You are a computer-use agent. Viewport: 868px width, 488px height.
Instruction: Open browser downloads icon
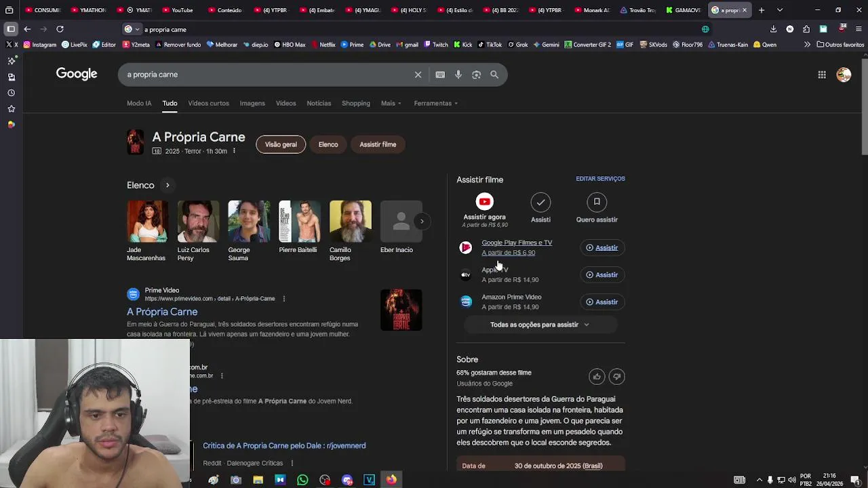[773, 29]
